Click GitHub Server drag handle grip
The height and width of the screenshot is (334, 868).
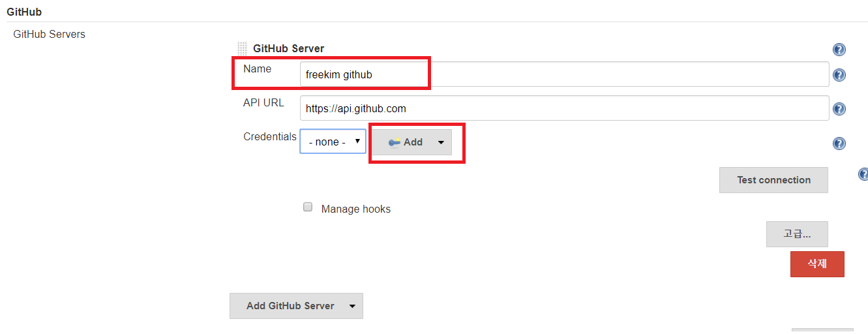click(242, 48)
